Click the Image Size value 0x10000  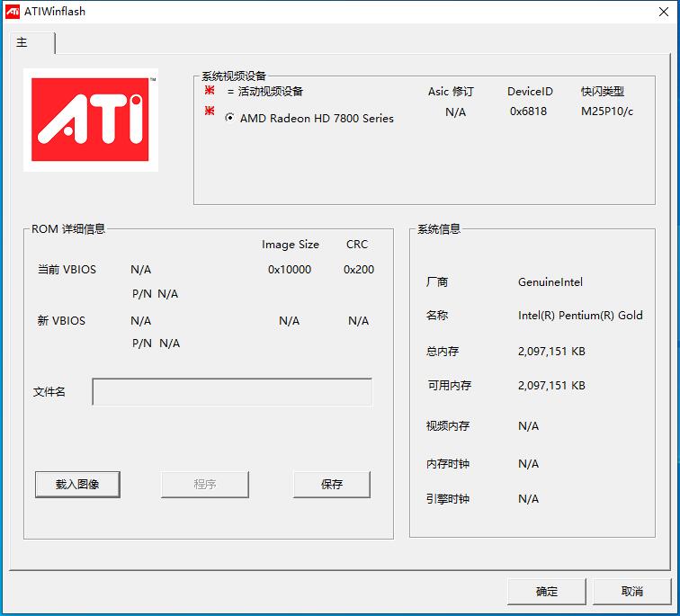click(290, 270)
